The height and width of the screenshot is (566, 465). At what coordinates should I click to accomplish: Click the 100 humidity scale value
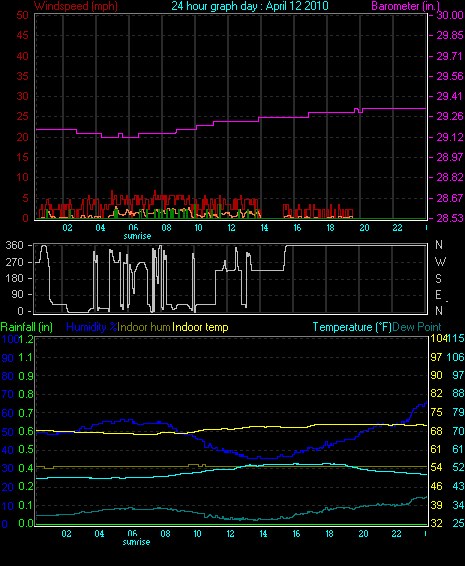click(x=8, y=339)
